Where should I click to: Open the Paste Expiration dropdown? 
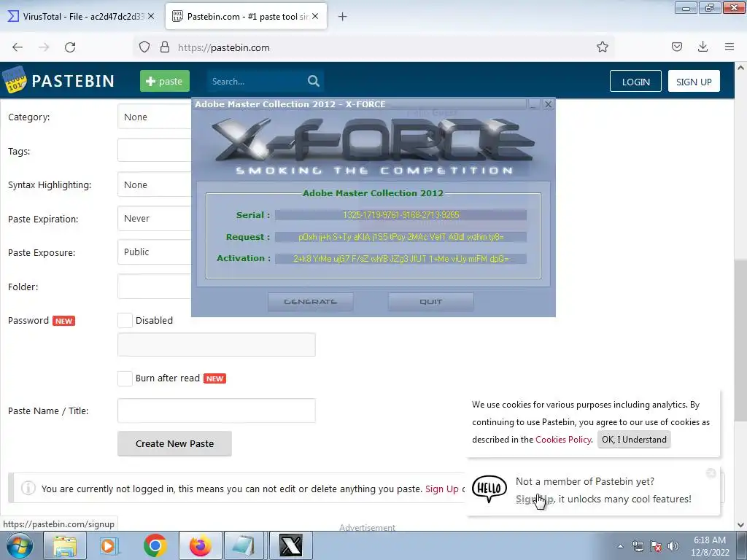point(155,219)
